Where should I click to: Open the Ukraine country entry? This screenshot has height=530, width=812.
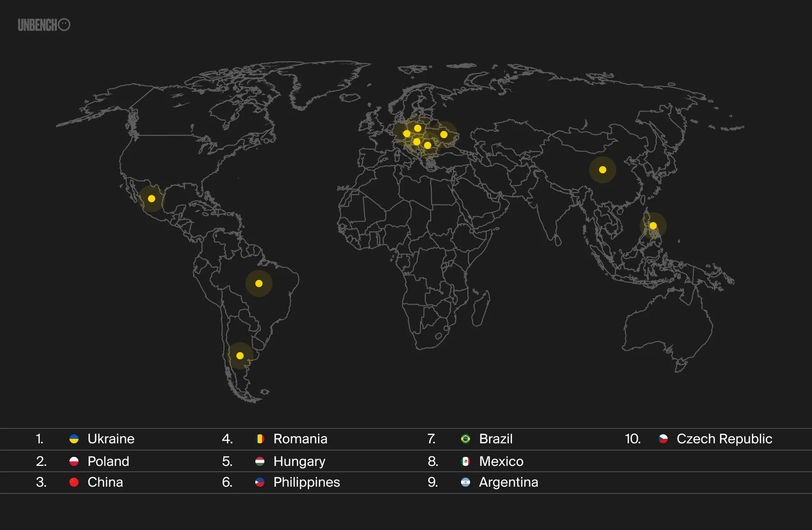(111, 439)
